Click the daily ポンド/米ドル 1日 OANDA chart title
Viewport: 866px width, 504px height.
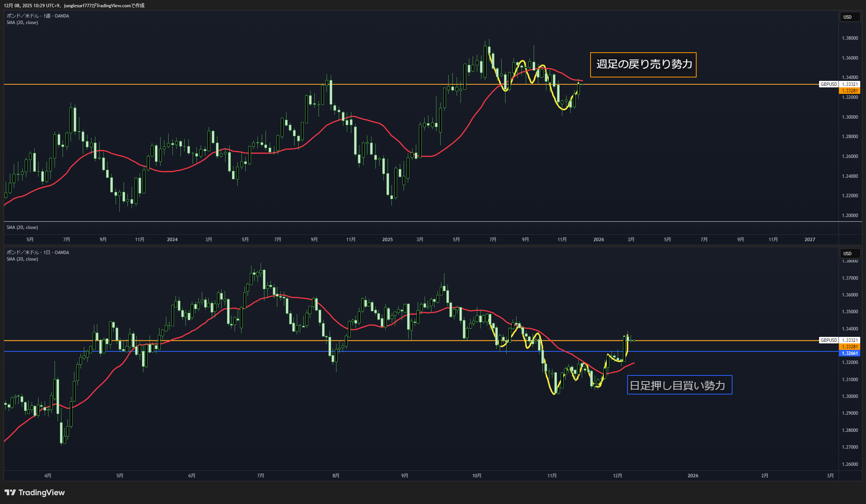point(38,253)
